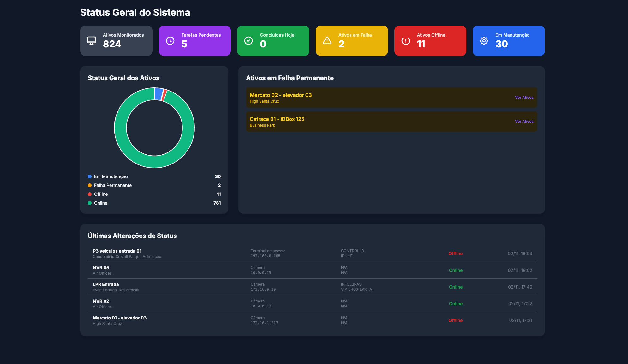Open Ver Ativos for Mercato 02 - elevador 03
Image resolution: width=628 pixels, height=364 pixels.
[524, 98]
